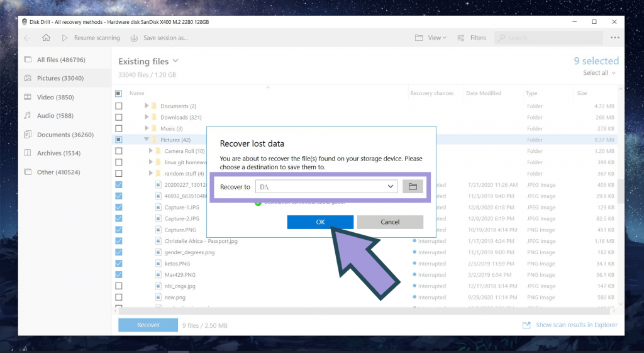Show All files (486796) category
Screen dimensions: 644x353
pos(65,60)
